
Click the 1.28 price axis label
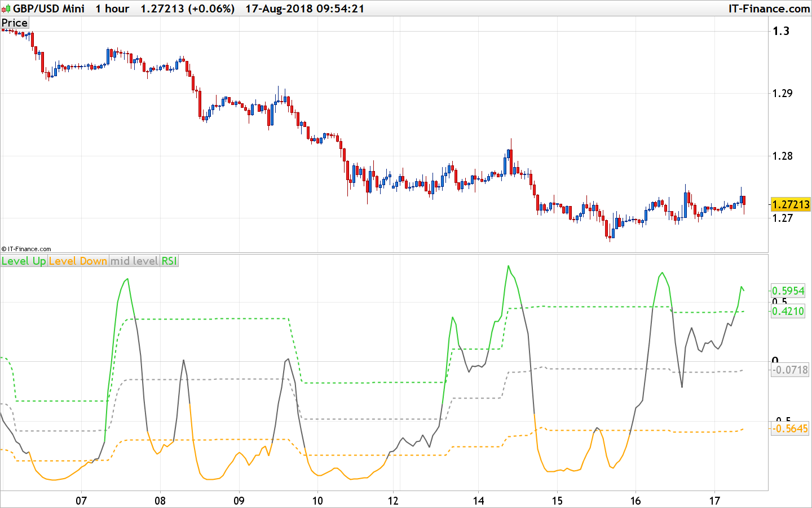pos(782,156)
